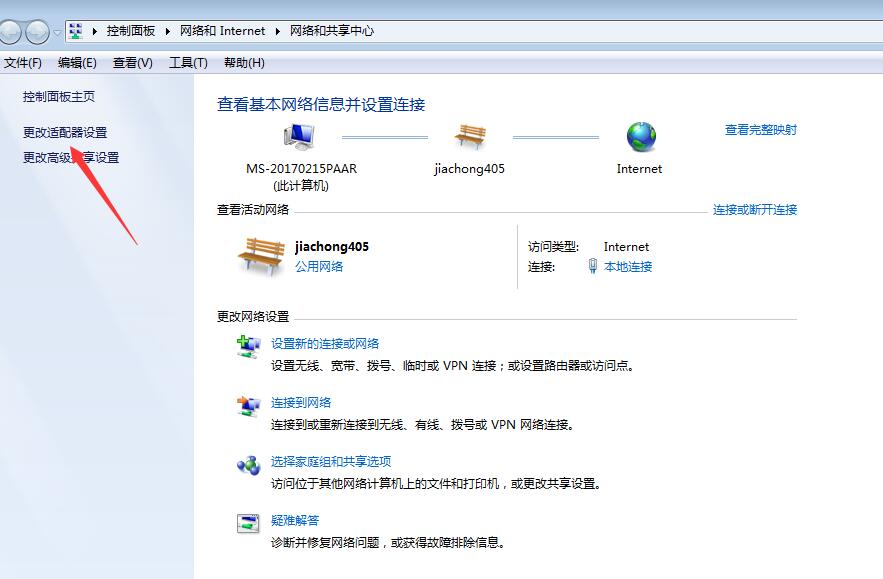The image size is (883, 579).
Task: Click the 控制面板主页 sidebar entry
Action: tap(58, 97)
